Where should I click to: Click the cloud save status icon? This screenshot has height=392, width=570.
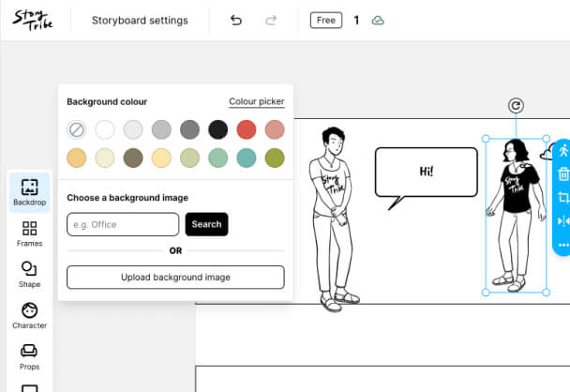click(x=378, y=21)
